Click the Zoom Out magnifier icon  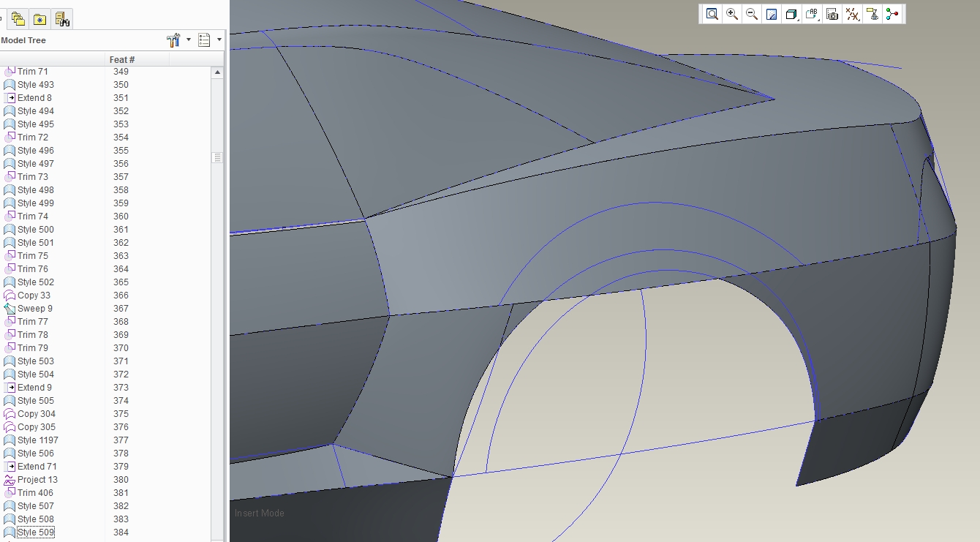(751, 14)
